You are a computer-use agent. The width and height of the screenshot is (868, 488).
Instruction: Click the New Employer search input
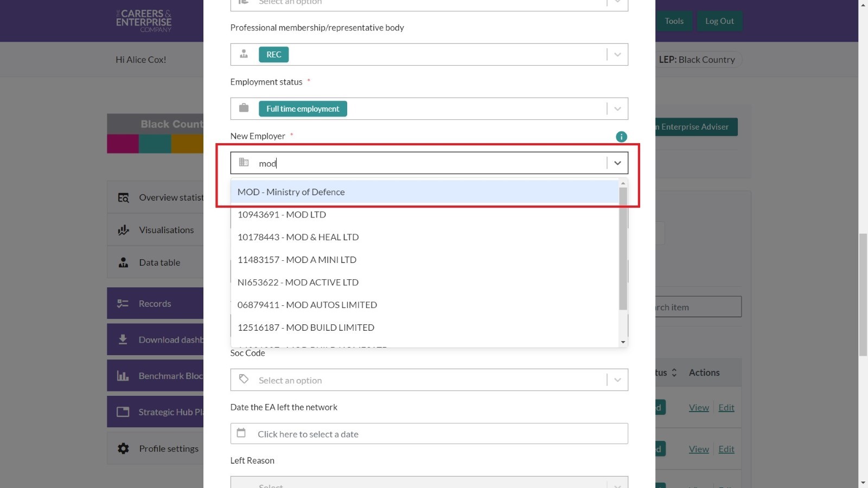(x=429, y=163)
